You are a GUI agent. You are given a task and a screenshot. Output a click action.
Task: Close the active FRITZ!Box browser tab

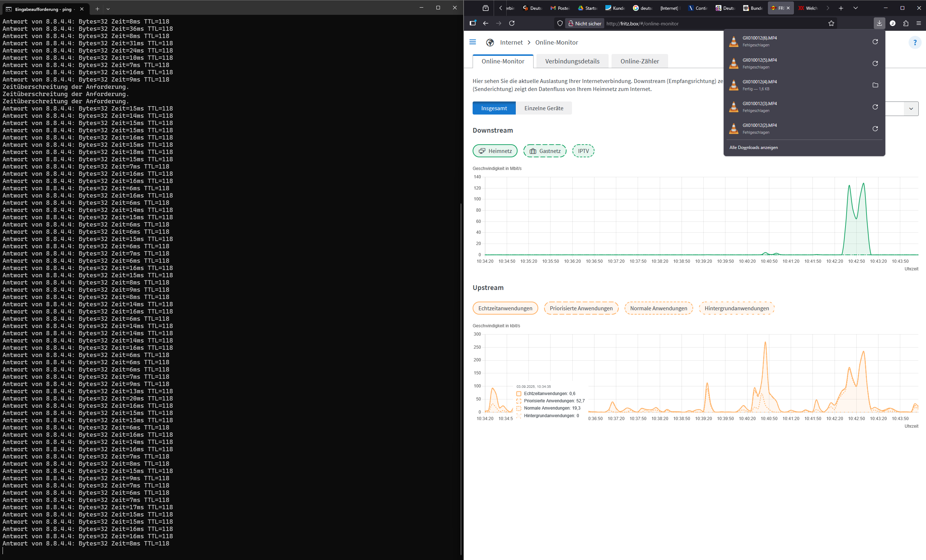pos(788,8)
